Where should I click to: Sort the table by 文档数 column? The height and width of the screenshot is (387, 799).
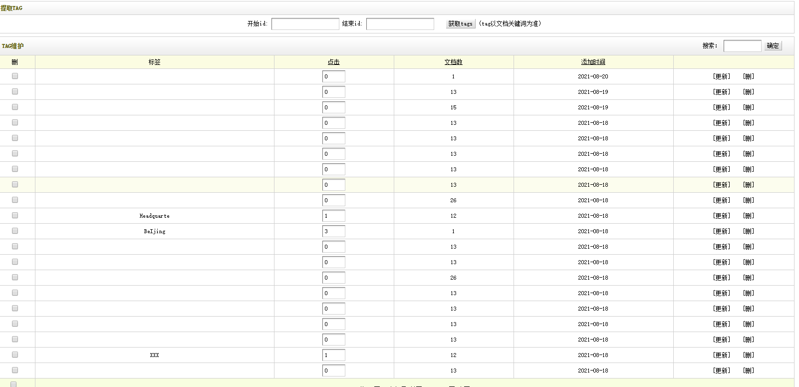(x=453, y=62)
